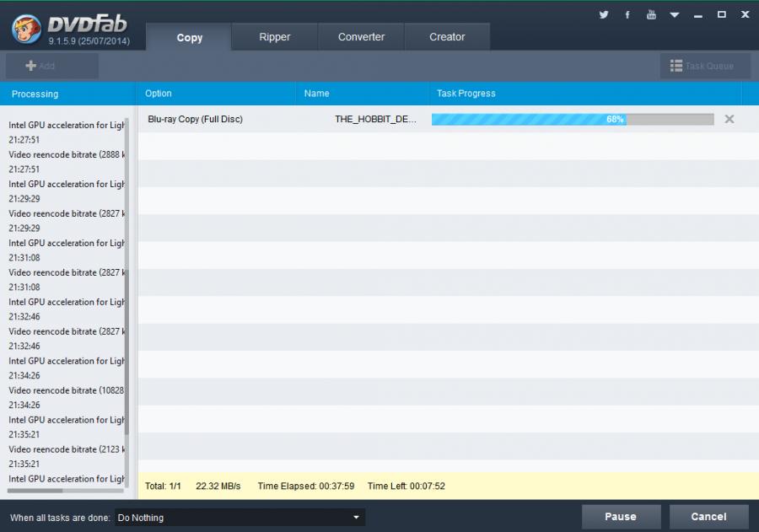Click the Option column header

point(215,94)
